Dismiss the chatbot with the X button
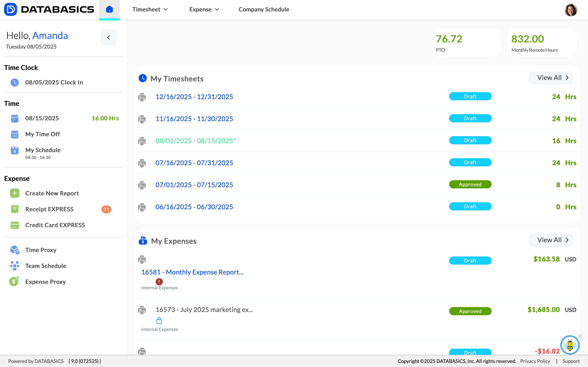Image resolution: width=588 pixels, height=367 pixels. point(580,336)
